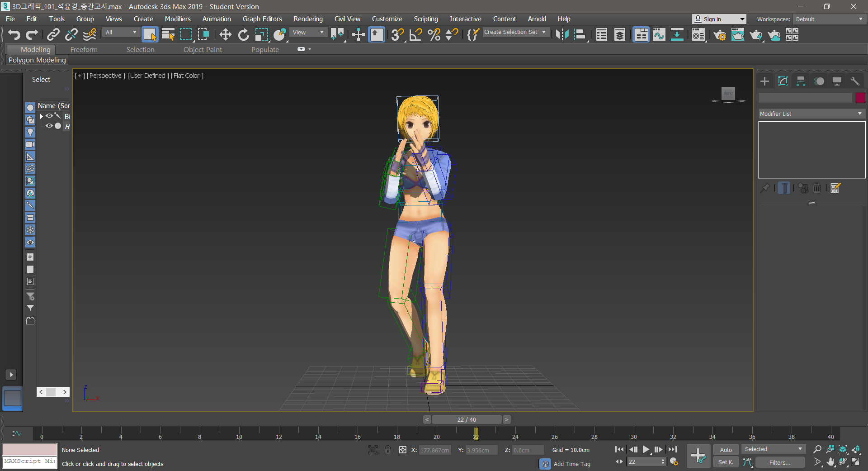Toggle display geometry filter in explorer
Screen dimensions: 868x471
pos(30,107)
